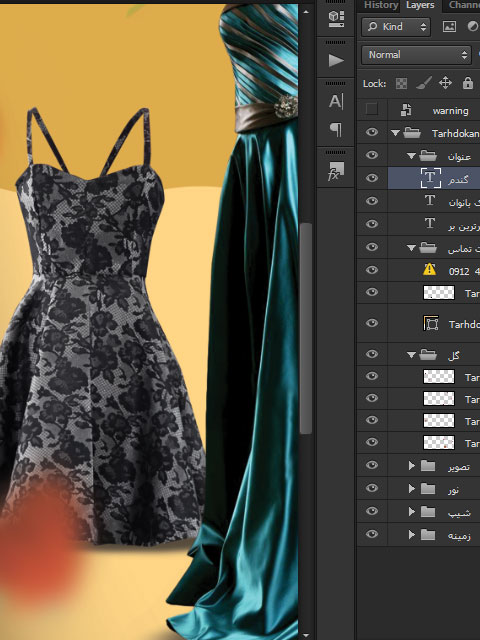480x640 pixels.
Task: Click the عنوان group folder icon
Action: pos(428,156)
